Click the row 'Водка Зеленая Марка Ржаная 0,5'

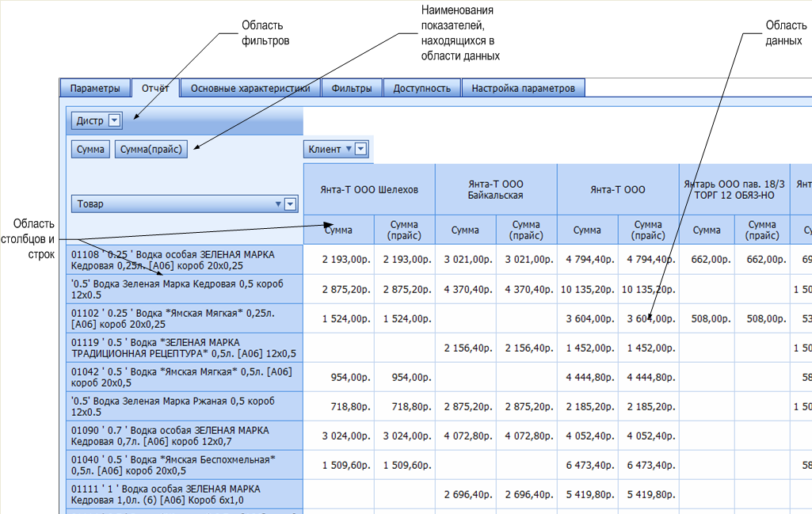point(184,406)
